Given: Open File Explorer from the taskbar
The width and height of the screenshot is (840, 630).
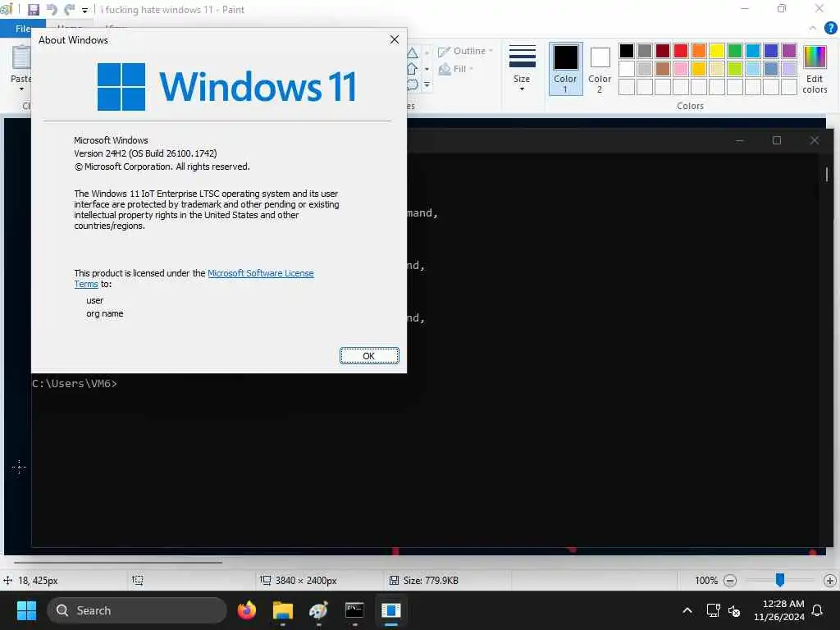Looking at the screenshot, I should pyautogui.click(x=282, y=610).
